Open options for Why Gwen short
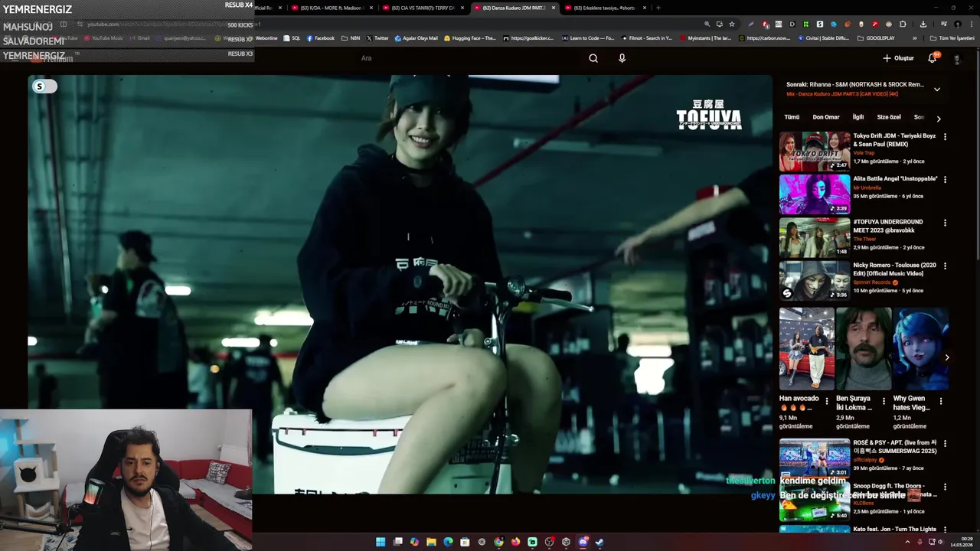This screenshot has height=551, width=980. pos(941,401)
